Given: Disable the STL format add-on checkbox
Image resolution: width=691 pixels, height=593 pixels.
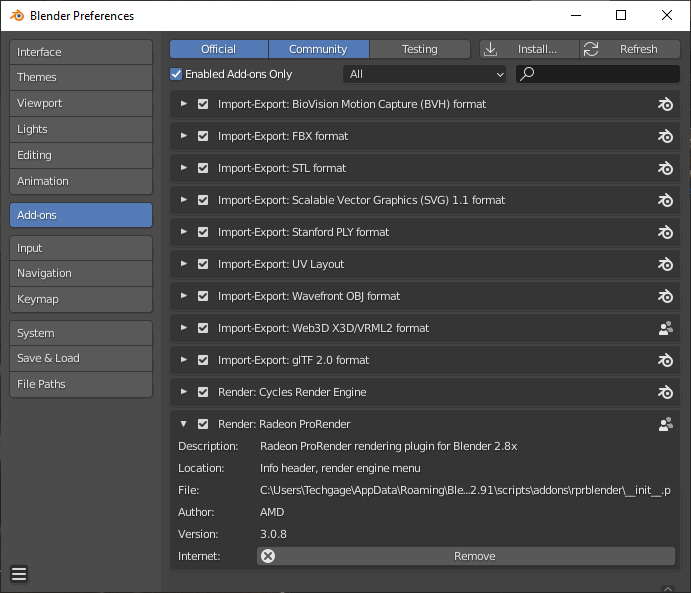Looking at the screenshot, I should [203, 168].
